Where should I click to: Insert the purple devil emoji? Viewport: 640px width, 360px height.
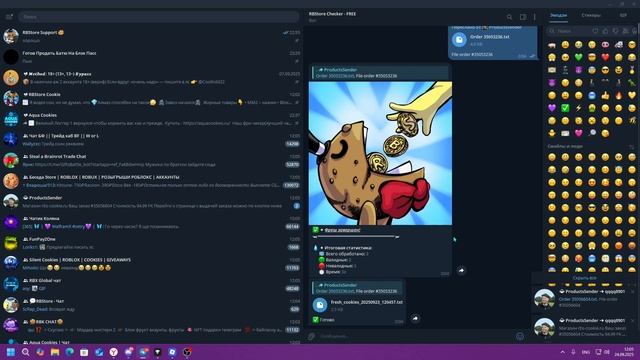click(x=552, y=83)
